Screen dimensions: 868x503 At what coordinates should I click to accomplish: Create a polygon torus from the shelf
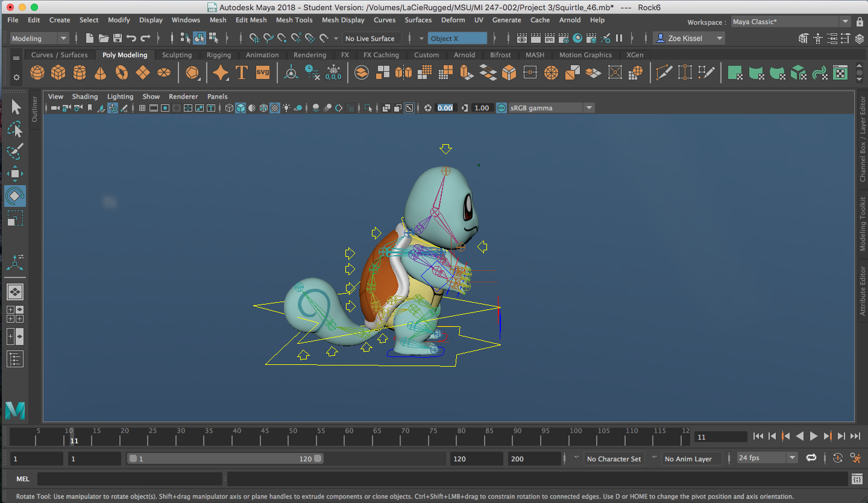[122, 73]
